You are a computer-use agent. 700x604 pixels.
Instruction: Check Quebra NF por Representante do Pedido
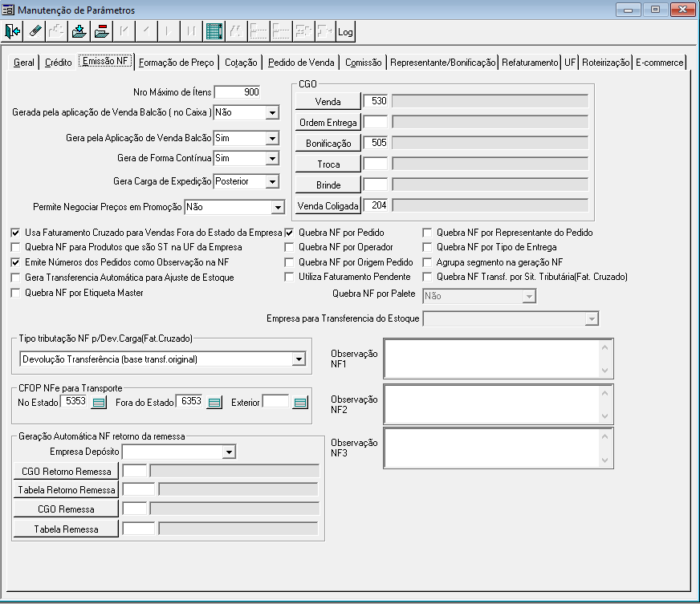tap(427, 233)
